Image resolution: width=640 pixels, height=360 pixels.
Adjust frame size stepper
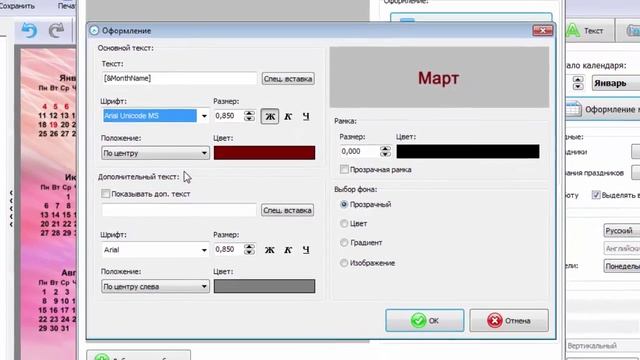[385, 151]
